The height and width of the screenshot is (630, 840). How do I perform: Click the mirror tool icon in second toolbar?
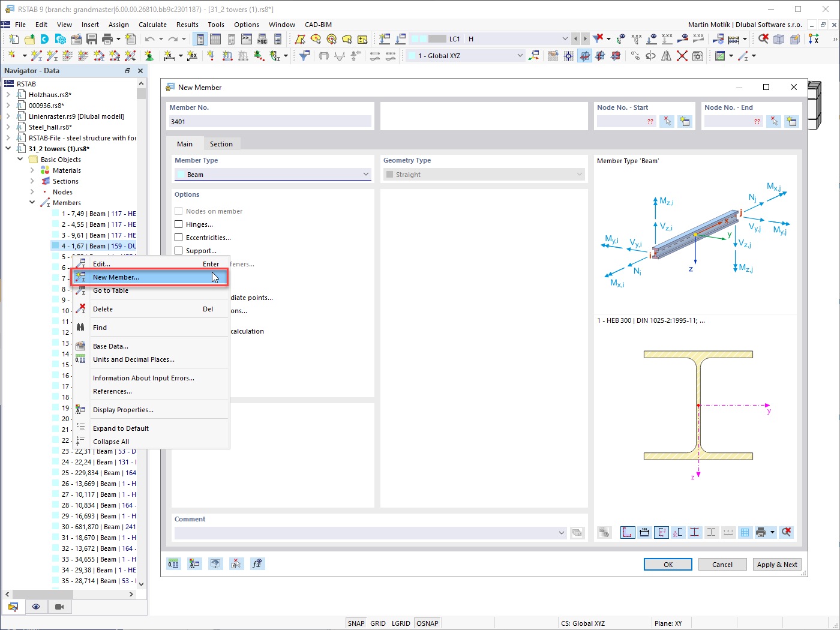click(666, 56)
